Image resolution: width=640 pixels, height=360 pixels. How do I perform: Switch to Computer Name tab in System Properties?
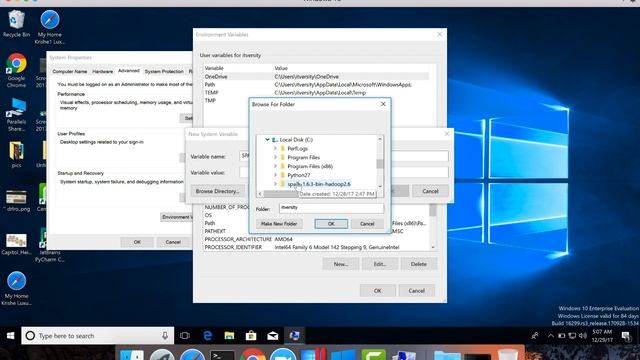pos(70,71)
